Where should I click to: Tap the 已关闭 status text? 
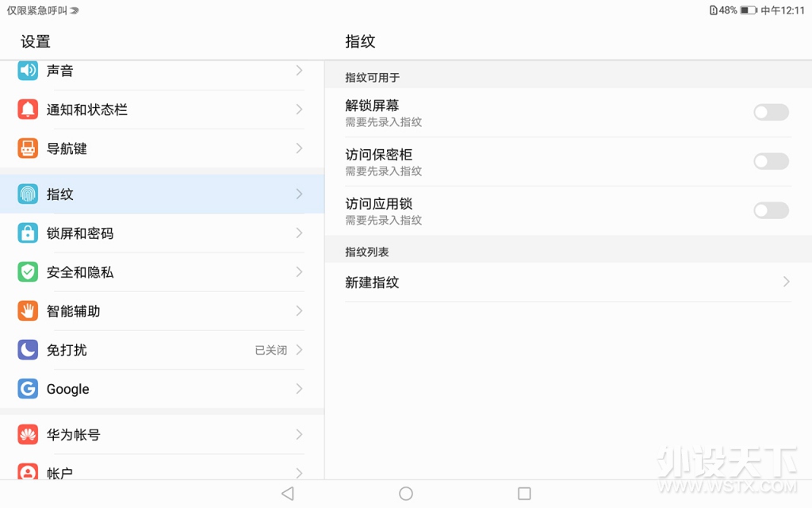point(271,350)
